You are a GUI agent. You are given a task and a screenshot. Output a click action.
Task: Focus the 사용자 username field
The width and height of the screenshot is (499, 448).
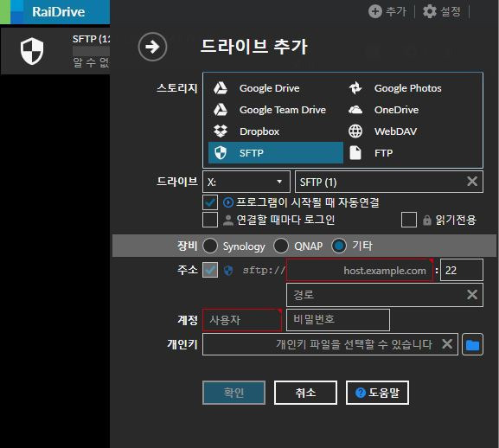(x=242, y=320)
